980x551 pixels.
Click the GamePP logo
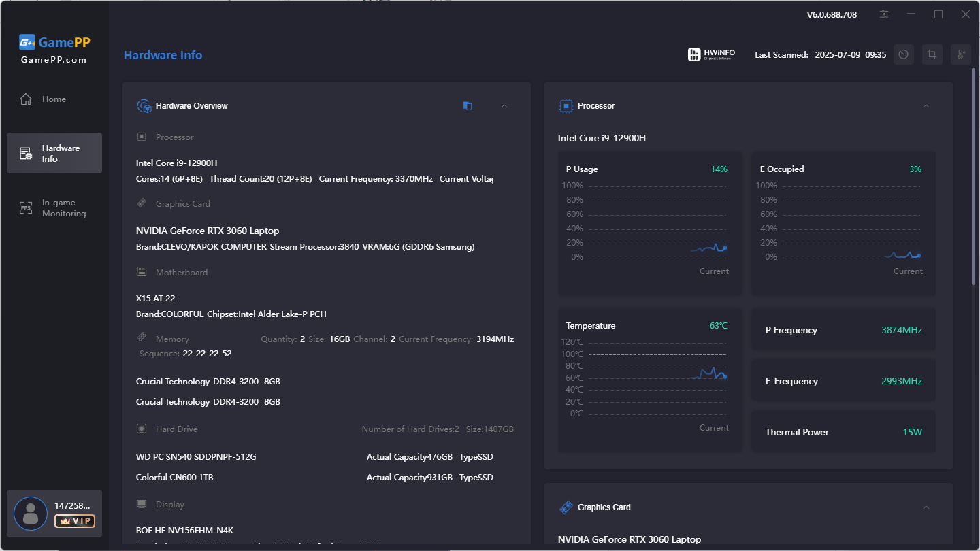coord(54,42)
